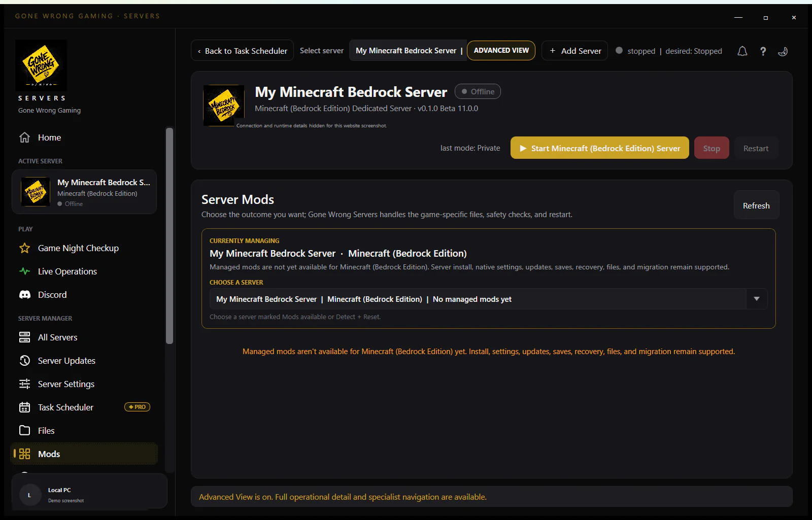Viewport: 812px width, 520px height.
Task: Click the 'CURRENTLY MANAGING' label
Action: point(244,241)
